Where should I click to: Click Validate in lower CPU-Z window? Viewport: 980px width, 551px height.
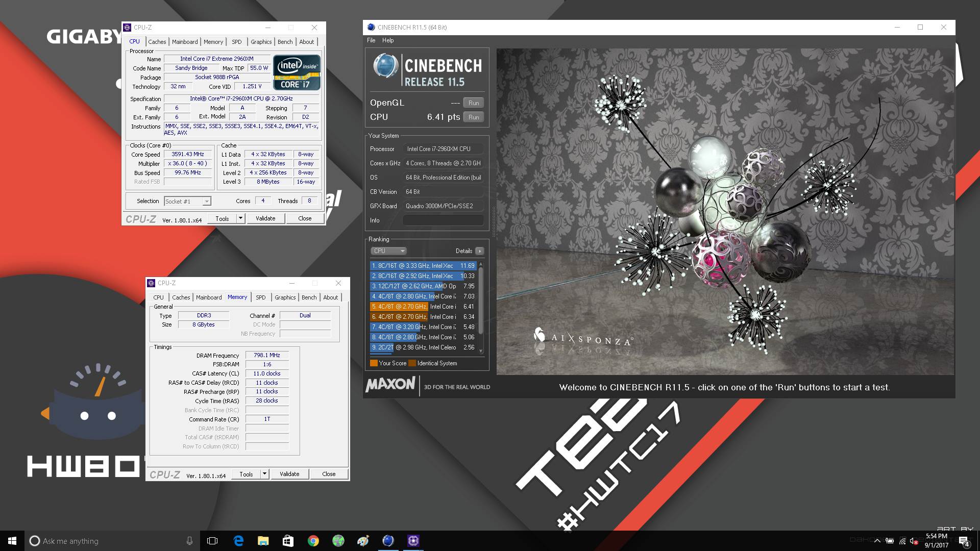point(289,474)
